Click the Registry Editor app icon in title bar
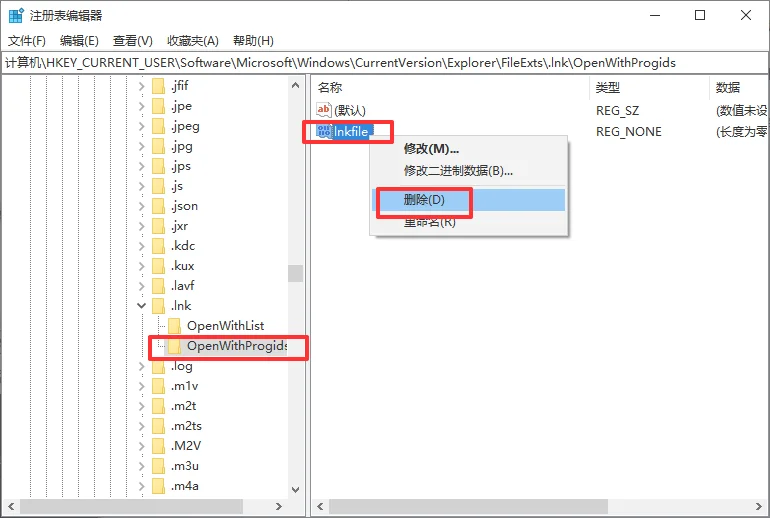The image size is (770, 518). (16, 15)
